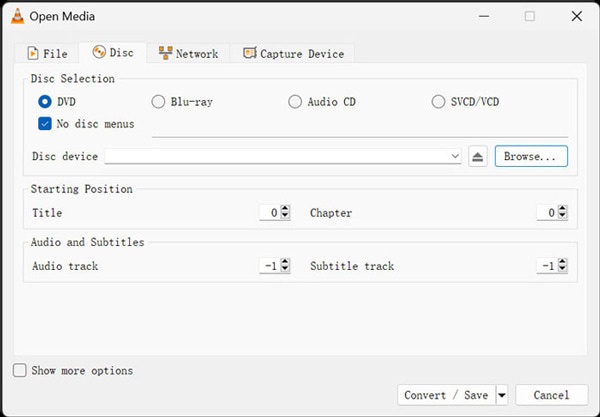Click the Title number field

point(270,213)
